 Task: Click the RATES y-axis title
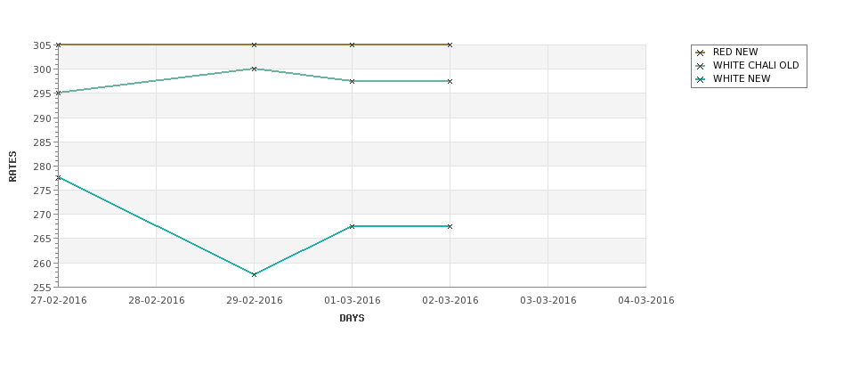[x=12, y=167]
